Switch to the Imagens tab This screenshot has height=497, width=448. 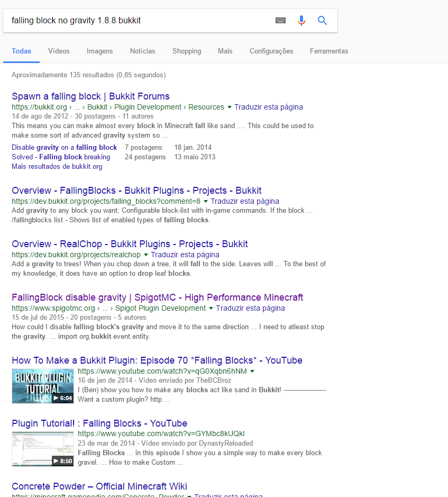[x=100, y=51]
